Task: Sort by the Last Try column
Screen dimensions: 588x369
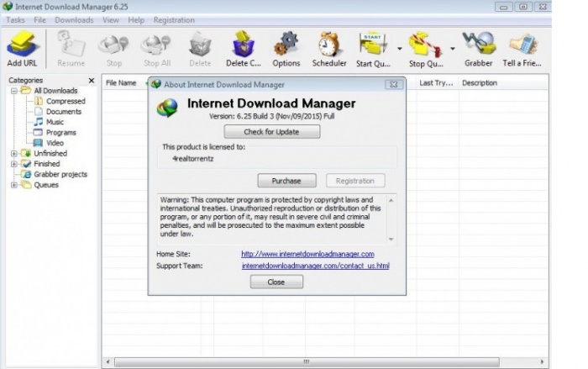Action: (436, 83)
